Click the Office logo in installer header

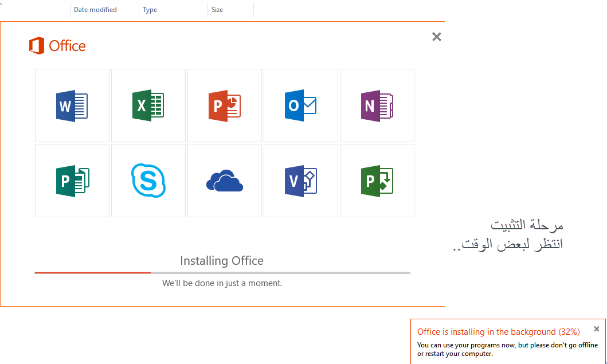(57, 46)
